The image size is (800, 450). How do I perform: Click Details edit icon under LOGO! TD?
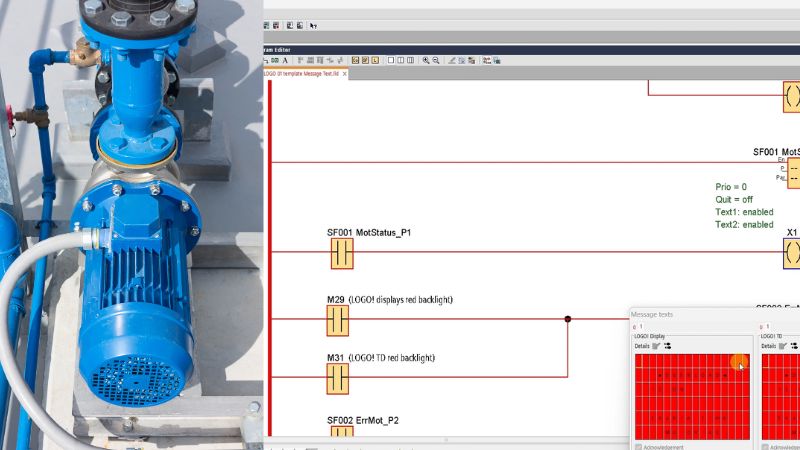click(783, 346)
